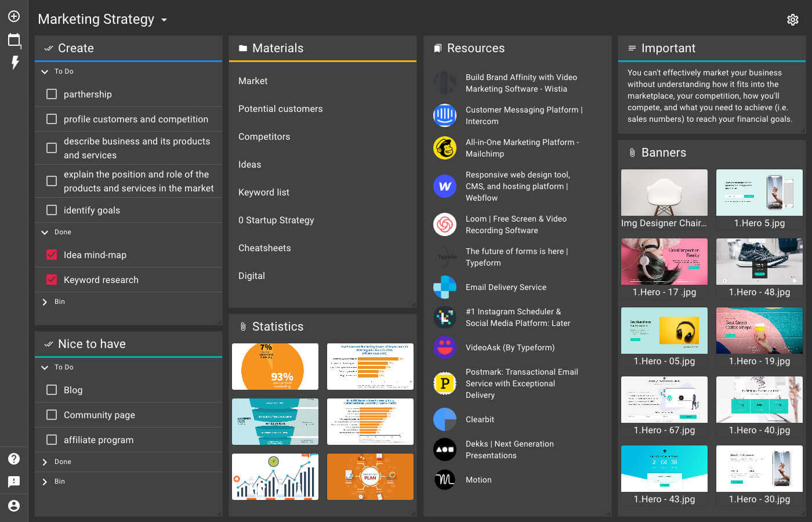Click the checklist icon beside Create

(49, 48)
